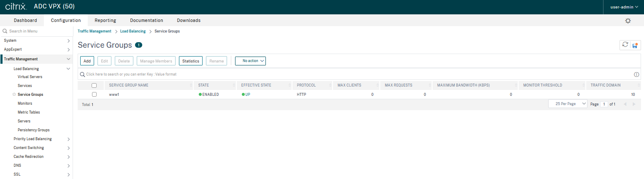Sort by Service Group Name column arrows
644x179 pixels.
coord(191,85)
